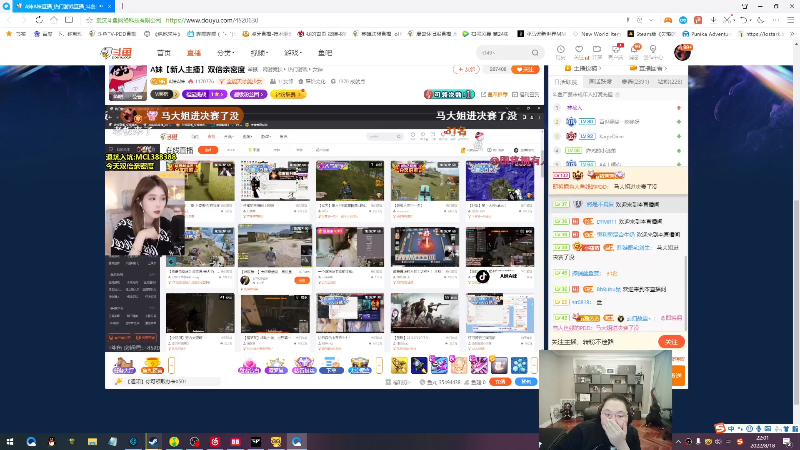Open the Windows Start menu

pos(10,441)
